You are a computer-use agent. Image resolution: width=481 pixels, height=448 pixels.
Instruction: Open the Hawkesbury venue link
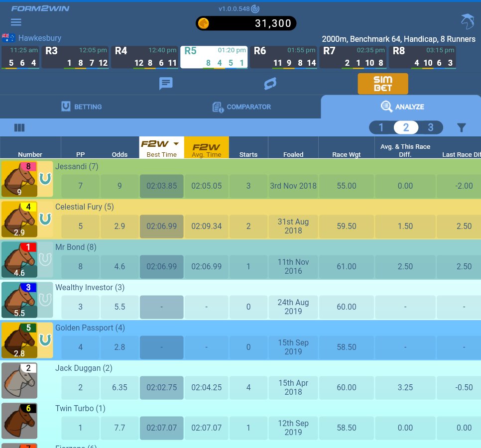click(x=40, y=38)
